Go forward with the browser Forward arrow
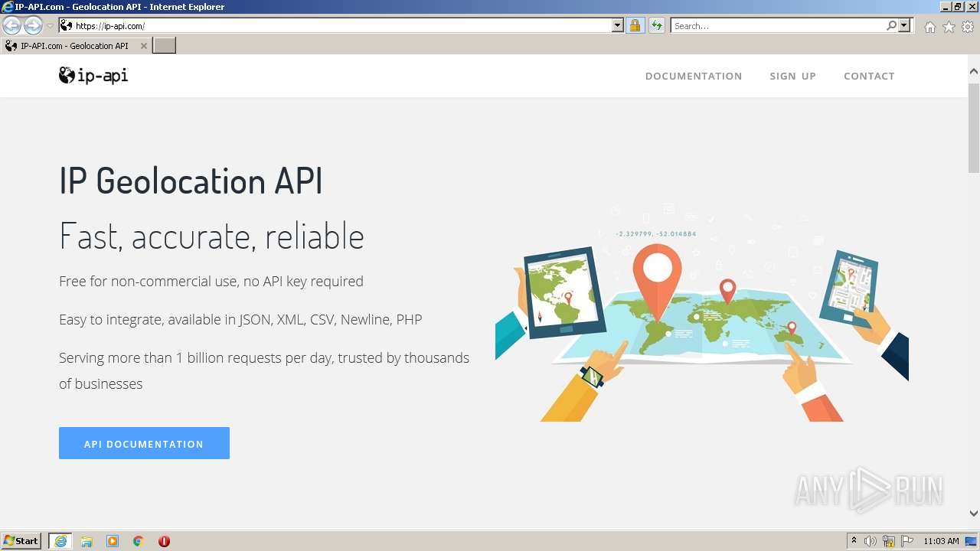This screenshot has width=980, height=551. click(x=33, y=26)
